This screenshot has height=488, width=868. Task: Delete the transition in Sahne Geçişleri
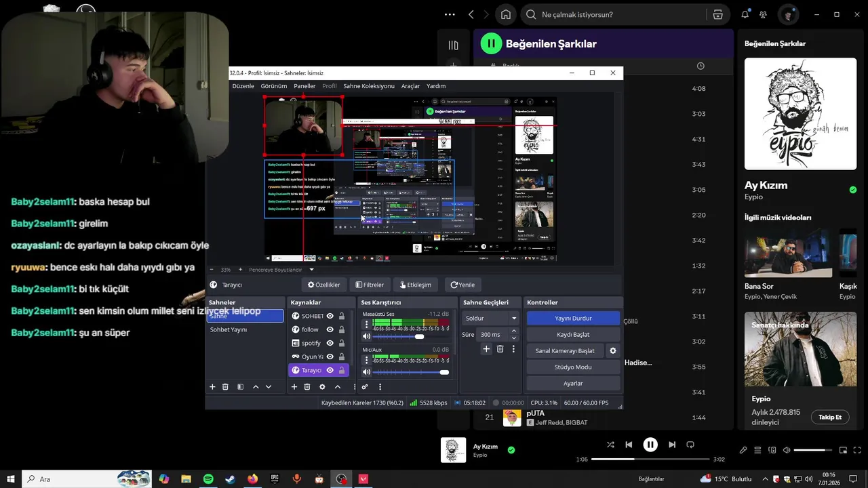(x=500, y=349)
